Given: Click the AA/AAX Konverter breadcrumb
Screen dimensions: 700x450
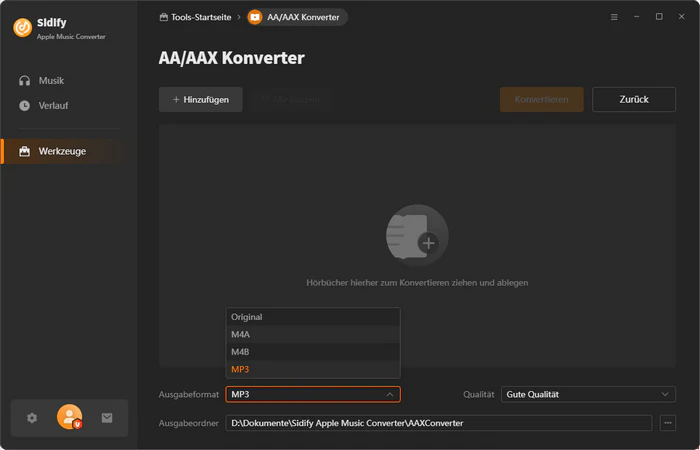Looking at the screenshot, I should coord(297,17).
